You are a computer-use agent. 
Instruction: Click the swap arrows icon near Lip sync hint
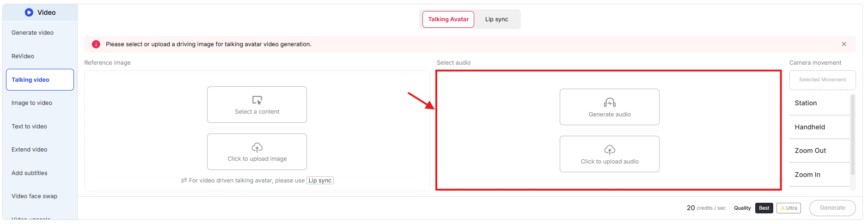click(x=183, y=181)
